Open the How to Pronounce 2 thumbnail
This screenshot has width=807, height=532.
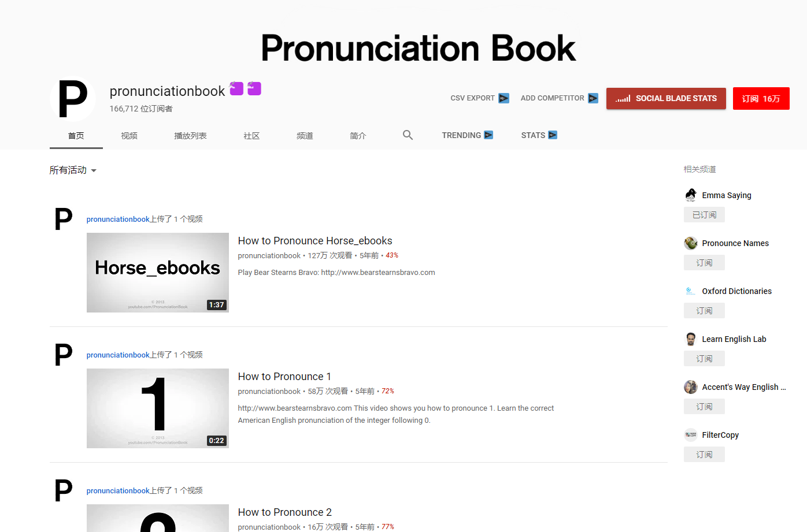click(x=158, y=518)
